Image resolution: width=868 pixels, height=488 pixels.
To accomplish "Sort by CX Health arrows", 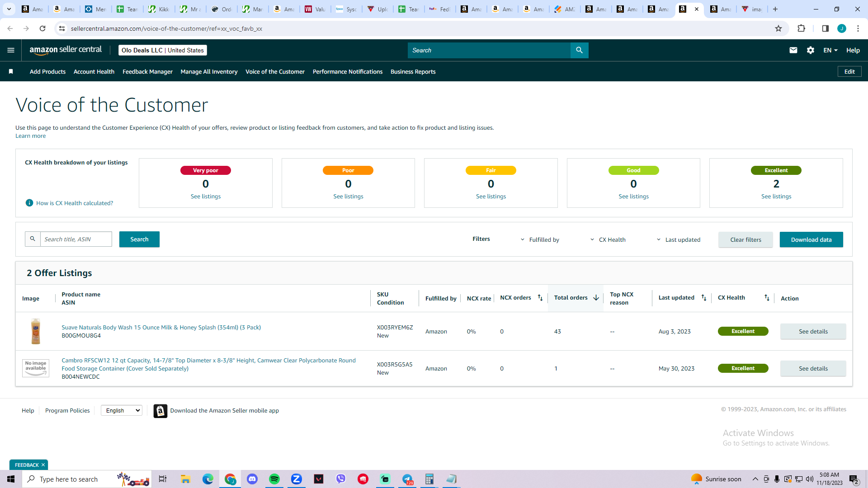I will point(767,297).
